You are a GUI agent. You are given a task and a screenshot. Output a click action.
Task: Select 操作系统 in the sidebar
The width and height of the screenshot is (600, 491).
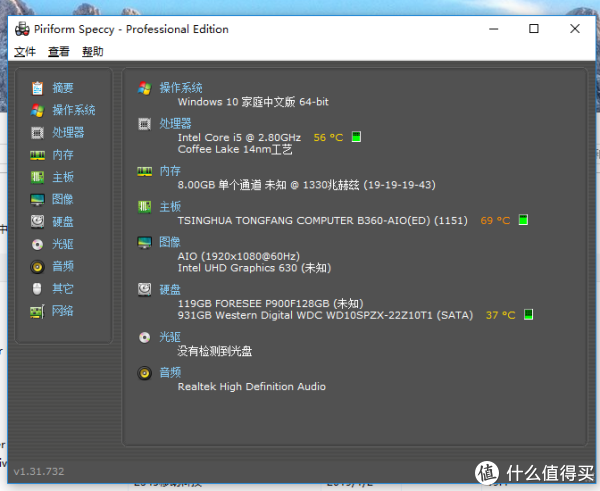(74, 111)
